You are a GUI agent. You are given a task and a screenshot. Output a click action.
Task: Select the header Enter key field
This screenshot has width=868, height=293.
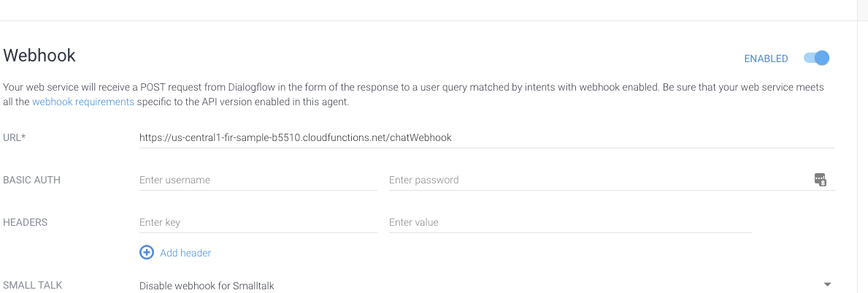click(x=258, y=223)
